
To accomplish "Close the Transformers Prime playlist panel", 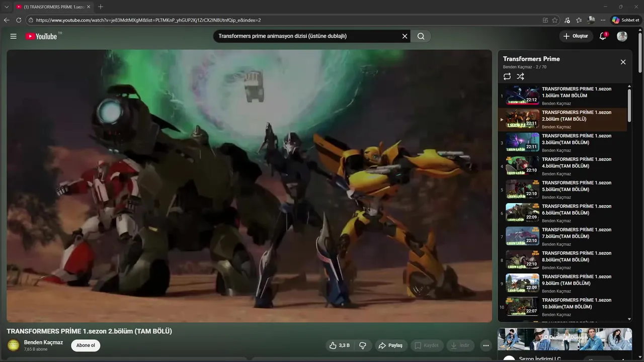I will [623, 62].
